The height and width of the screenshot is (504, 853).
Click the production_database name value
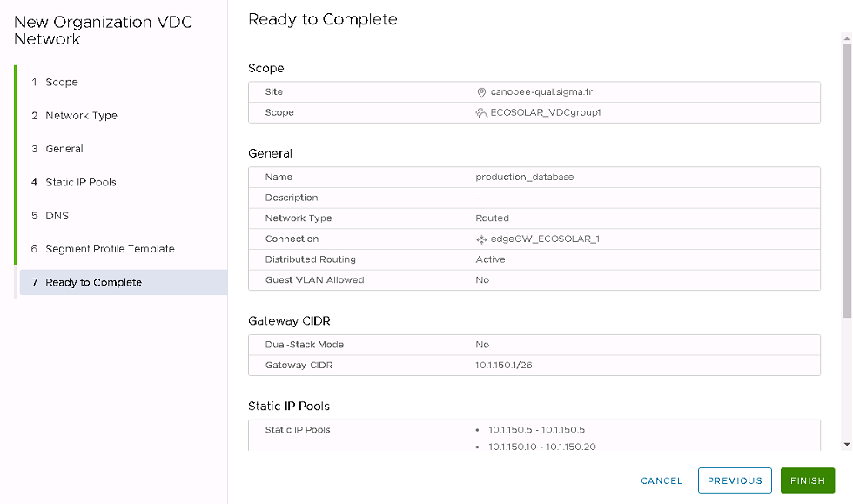524,177
